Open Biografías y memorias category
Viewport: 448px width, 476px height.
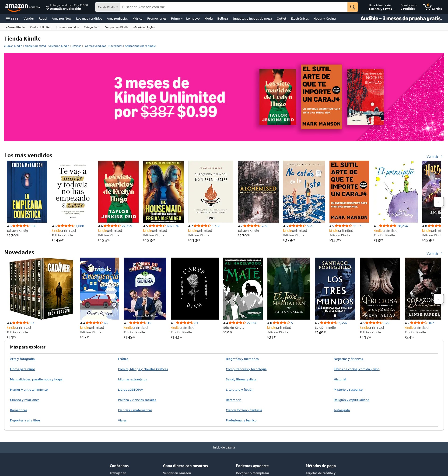point(242,359)
